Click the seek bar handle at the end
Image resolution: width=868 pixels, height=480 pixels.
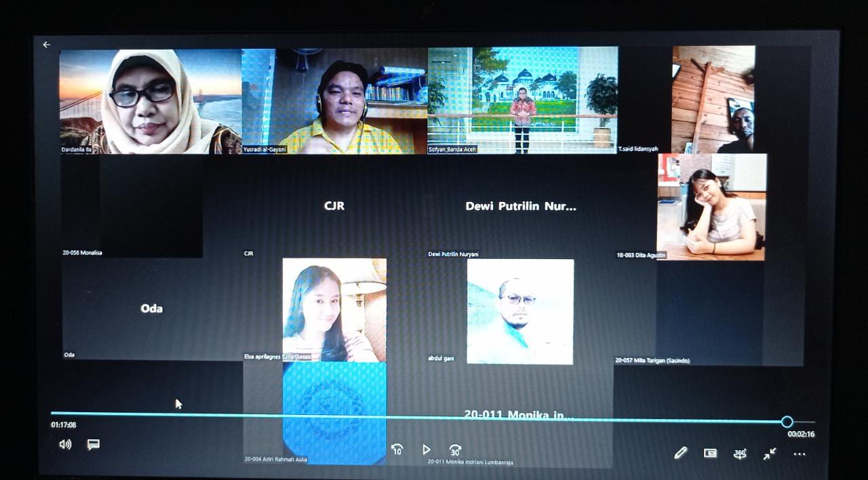point(787,422)
